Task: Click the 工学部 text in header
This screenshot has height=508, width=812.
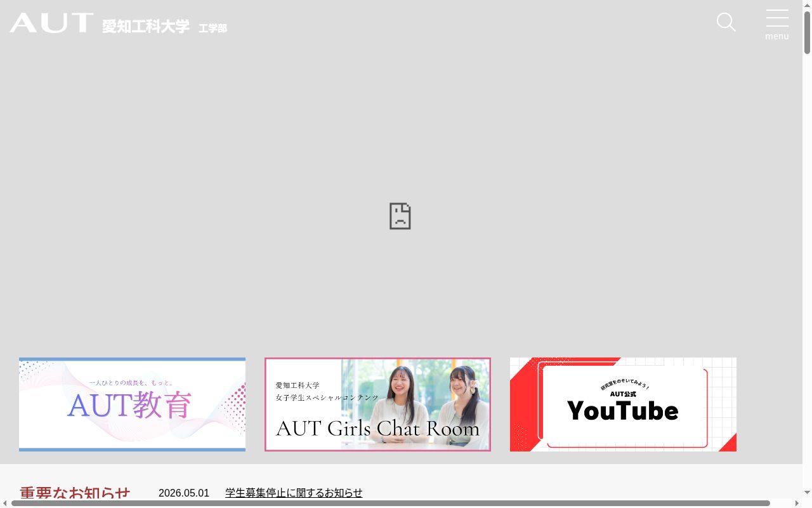Action: (213, 28)
